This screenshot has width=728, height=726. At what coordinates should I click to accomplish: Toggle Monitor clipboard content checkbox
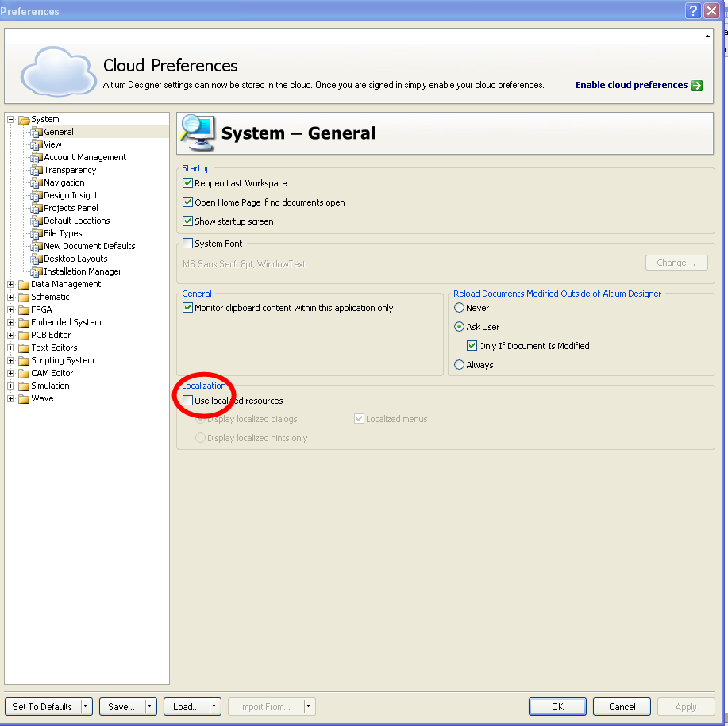[x=187, y=308]
